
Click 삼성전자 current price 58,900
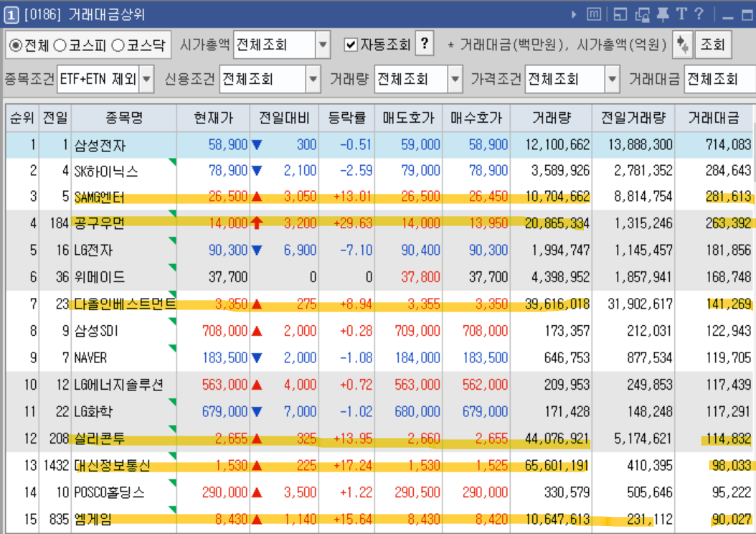click(x=227, y=145)
